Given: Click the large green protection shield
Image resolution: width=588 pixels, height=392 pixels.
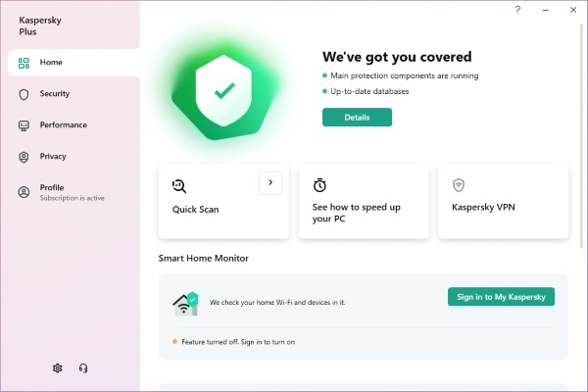Looking at the screenshot, I should (224, 90).
